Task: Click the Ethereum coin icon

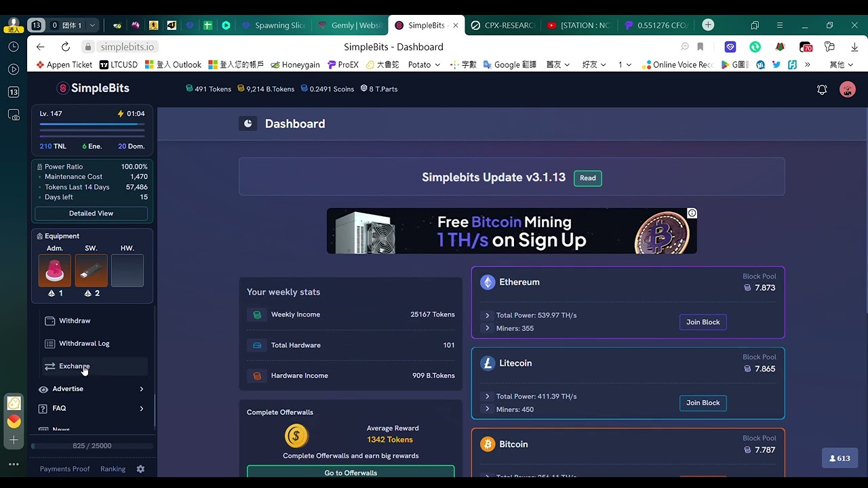Action: pyautogui.click(x=488, y=282)
